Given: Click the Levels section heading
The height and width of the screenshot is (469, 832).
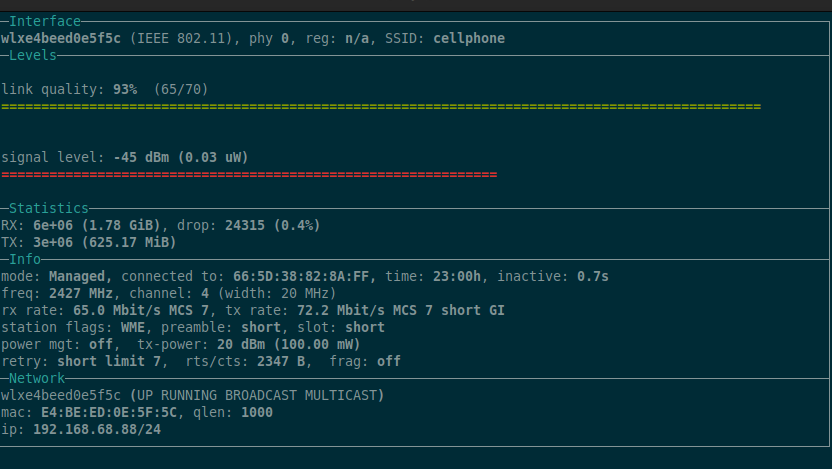Looking at the screenshot, I should tap(33, 55).
